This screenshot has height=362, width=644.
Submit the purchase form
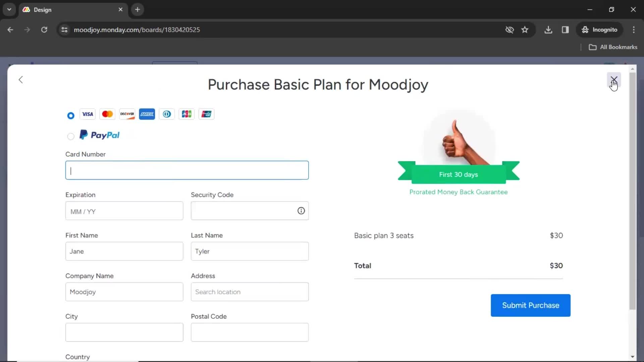click(x=530, y=305)
